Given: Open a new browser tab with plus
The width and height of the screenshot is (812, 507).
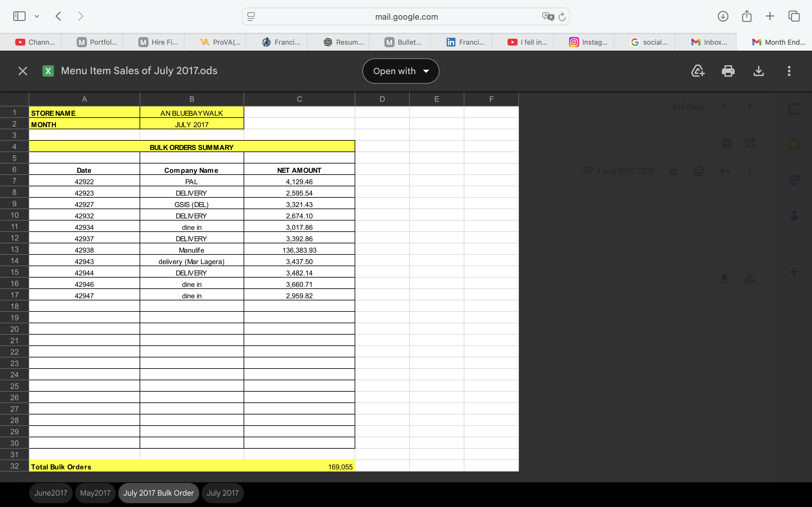Looking at the screenshot, I should [770, 16].
